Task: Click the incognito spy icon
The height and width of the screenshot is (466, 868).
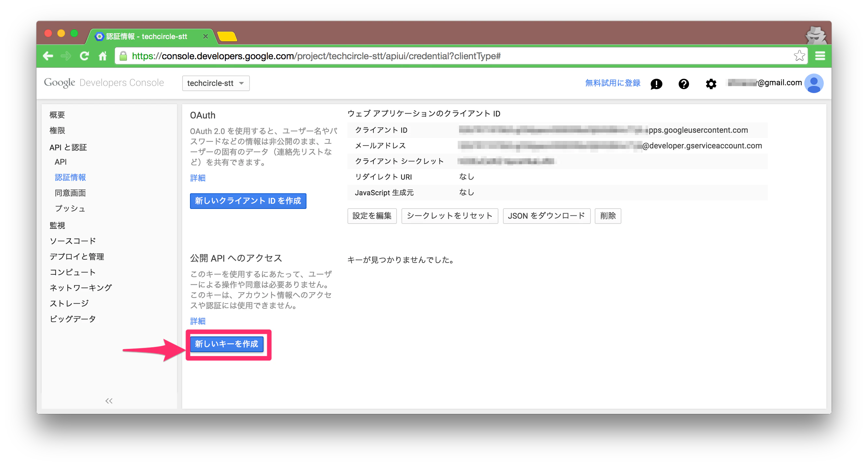Action: pos(816,35)
